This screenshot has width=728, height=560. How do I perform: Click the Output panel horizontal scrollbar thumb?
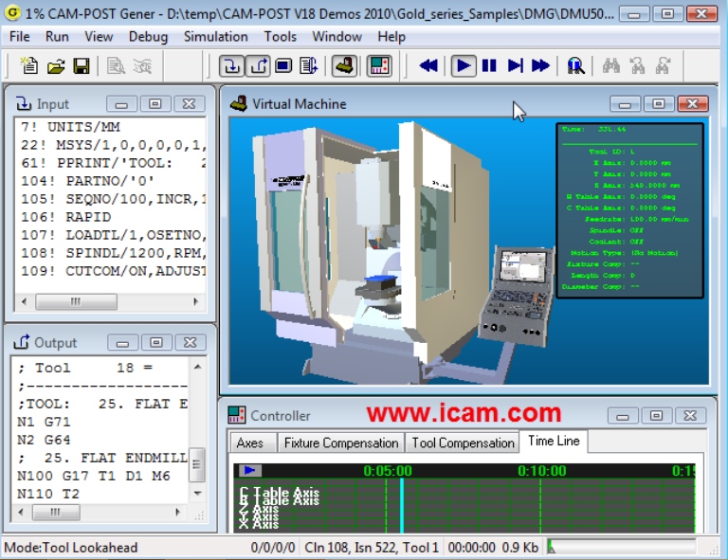click(56, 513)
